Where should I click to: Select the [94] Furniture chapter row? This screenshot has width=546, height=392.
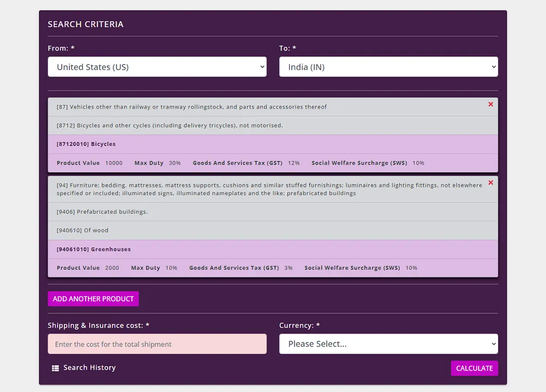pyautogui.click(x=273, y=189)
